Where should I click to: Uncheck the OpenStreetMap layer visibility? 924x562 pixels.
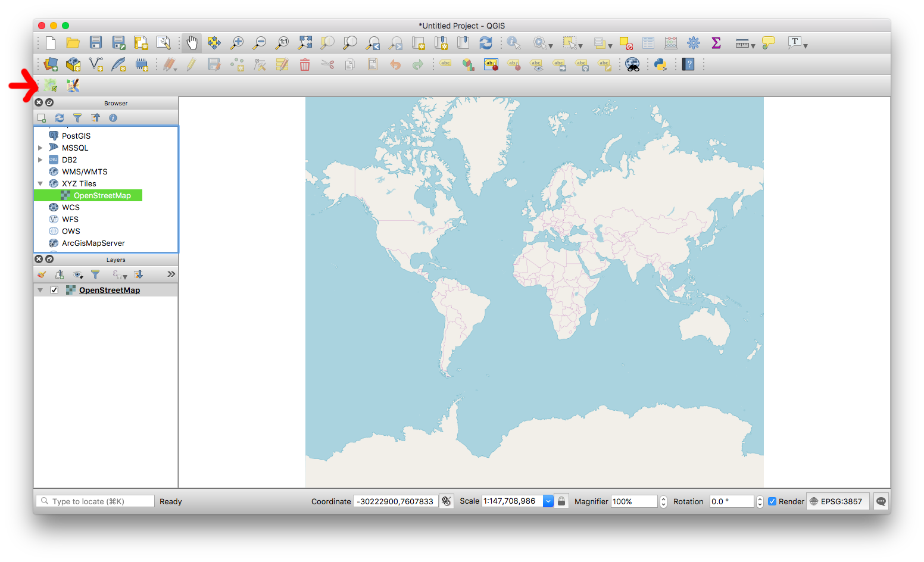(54, 290)
